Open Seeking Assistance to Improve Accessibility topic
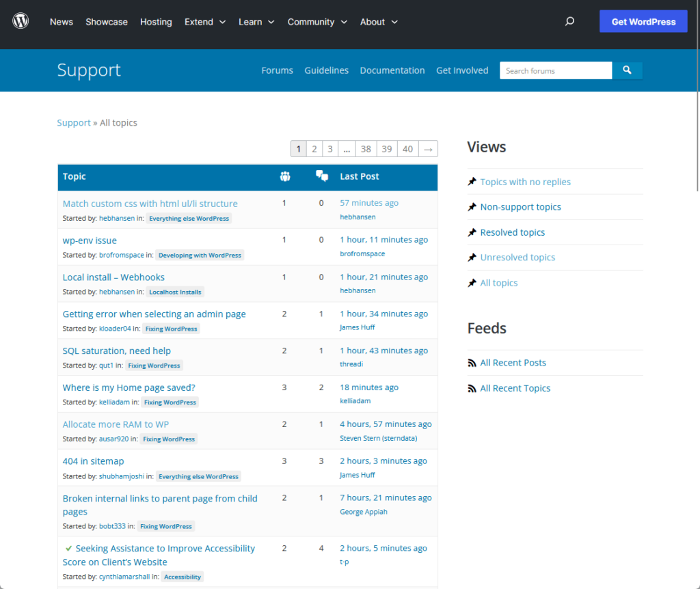 159,555
